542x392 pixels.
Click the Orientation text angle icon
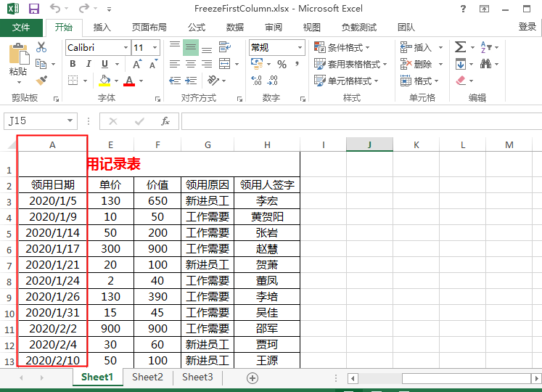[x=213, y=81]
